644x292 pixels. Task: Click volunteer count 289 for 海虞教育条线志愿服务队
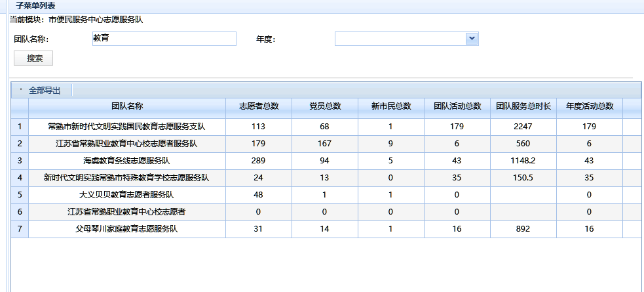pyautogui.click(x=258, y=161)
